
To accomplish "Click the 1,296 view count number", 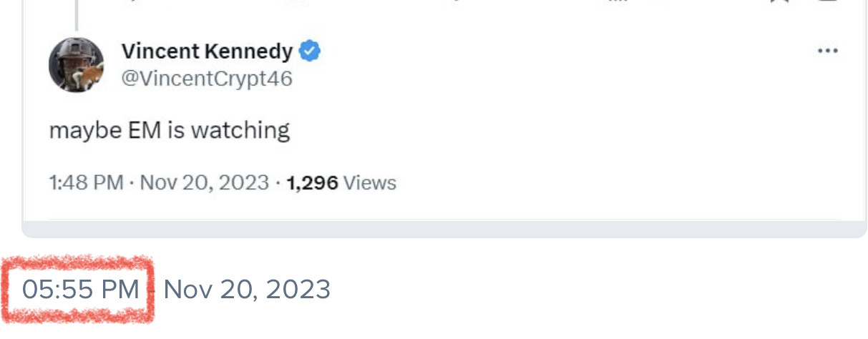I will pyautogui.click(x=312, y=182).
